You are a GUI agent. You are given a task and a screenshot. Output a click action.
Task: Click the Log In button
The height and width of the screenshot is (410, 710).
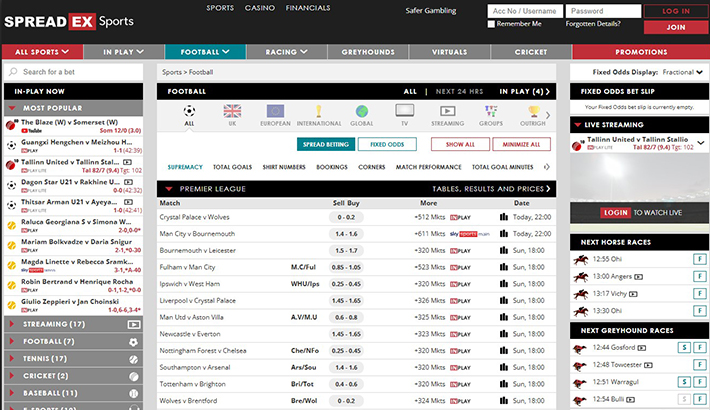point(676,11)
